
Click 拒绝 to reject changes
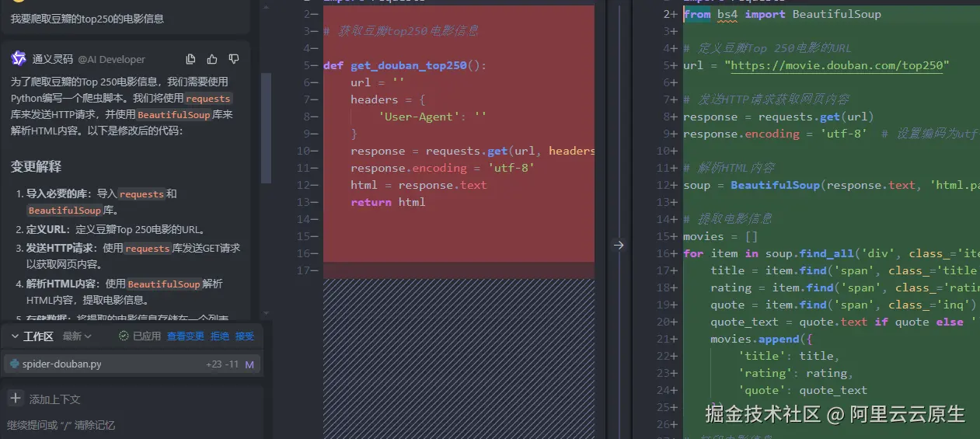coord(220,336)
